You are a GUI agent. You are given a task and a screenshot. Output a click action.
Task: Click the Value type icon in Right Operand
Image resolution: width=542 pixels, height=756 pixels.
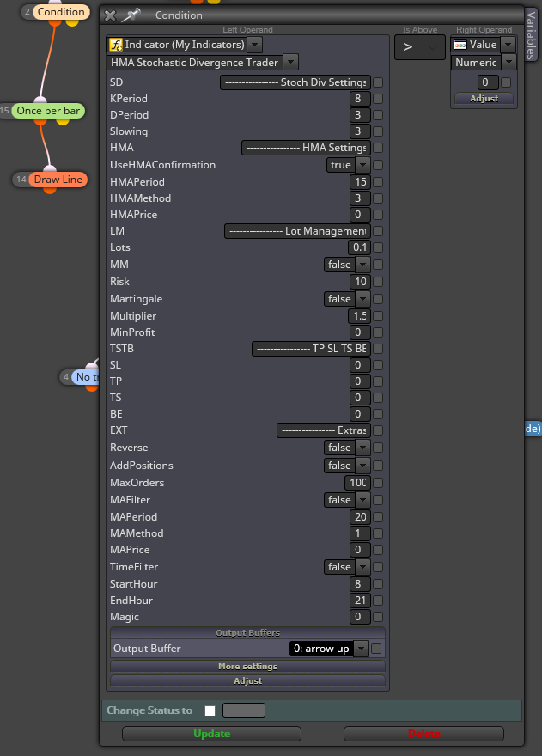pyautogui.click(x=460, y=45)
